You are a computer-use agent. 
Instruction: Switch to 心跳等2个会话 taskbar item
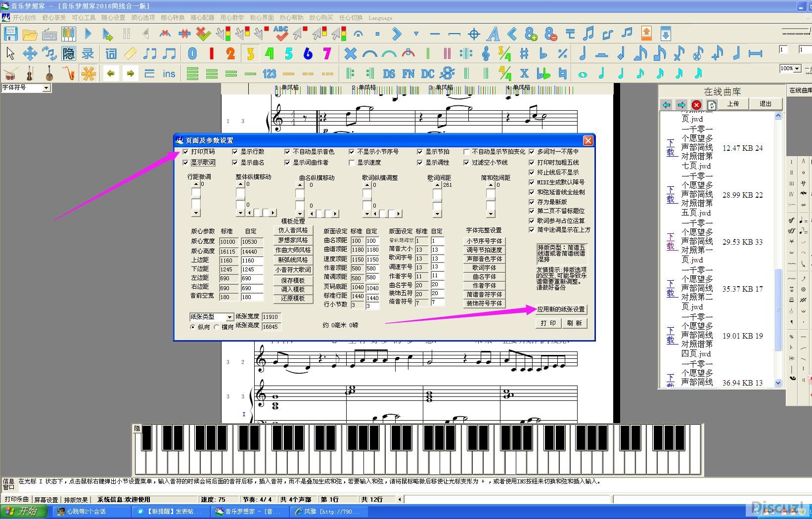(x=92, y=512)
